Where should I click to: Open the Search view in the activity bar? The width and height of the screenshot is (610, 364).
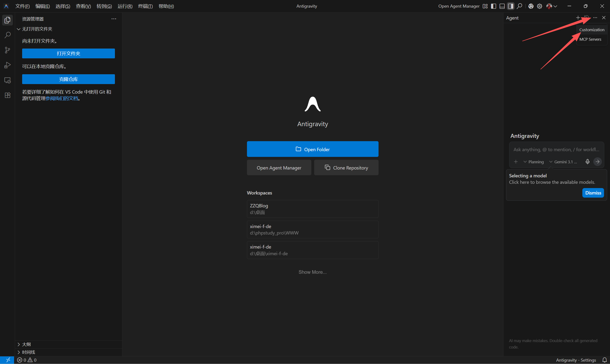pos(7,35)
